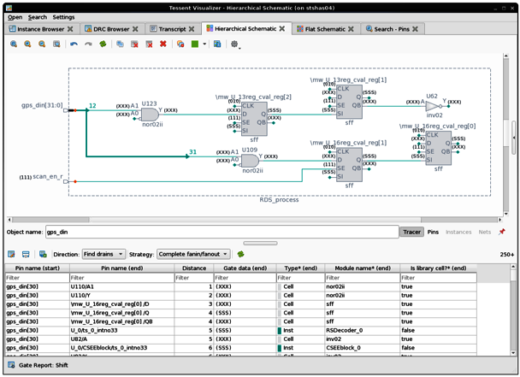520x377 pixels.
Task: Click green refresh icon in top toolbar
Action: pos(103,44)
